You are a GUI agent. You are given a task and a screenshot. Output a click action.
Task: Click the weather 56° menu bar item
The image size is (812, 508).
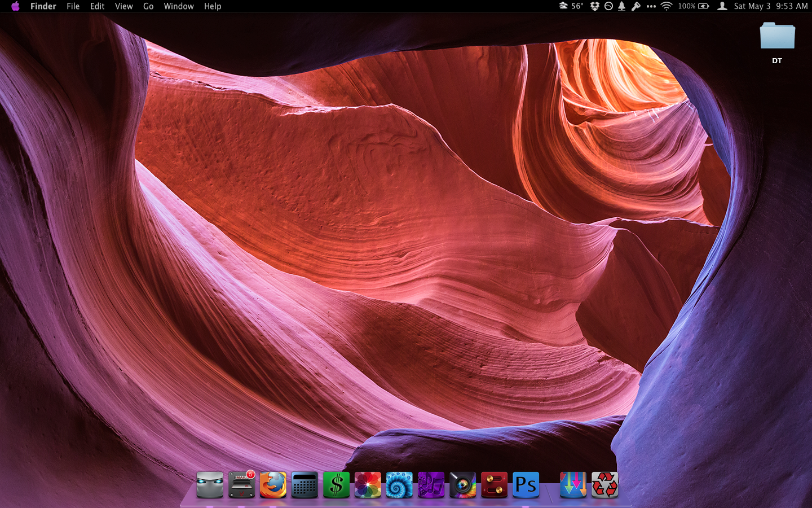click(x=571, y=6)
